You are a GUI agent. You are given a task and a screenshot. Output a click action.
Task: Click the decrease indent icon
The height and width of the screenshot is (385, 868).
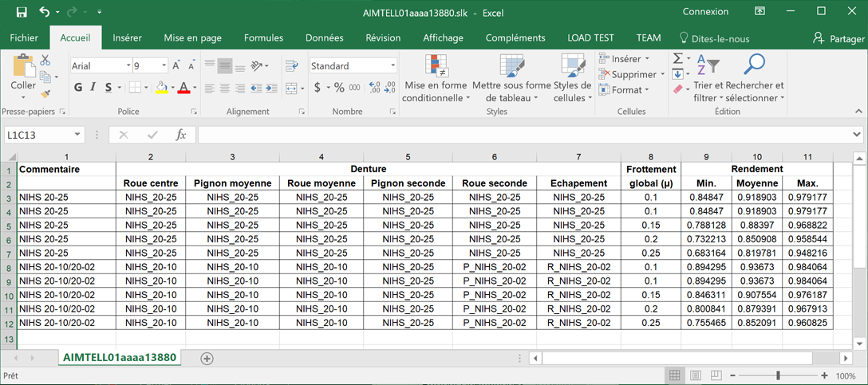click(256, 88)
